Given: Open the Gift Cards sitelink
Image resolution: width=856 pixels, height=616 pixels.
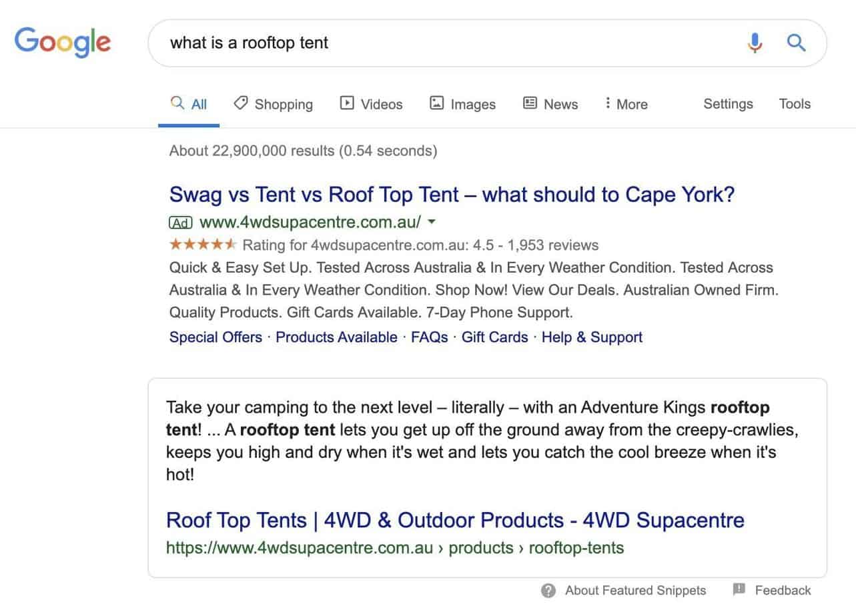Looking at the screenshot, I should click(x=494, y=337).
